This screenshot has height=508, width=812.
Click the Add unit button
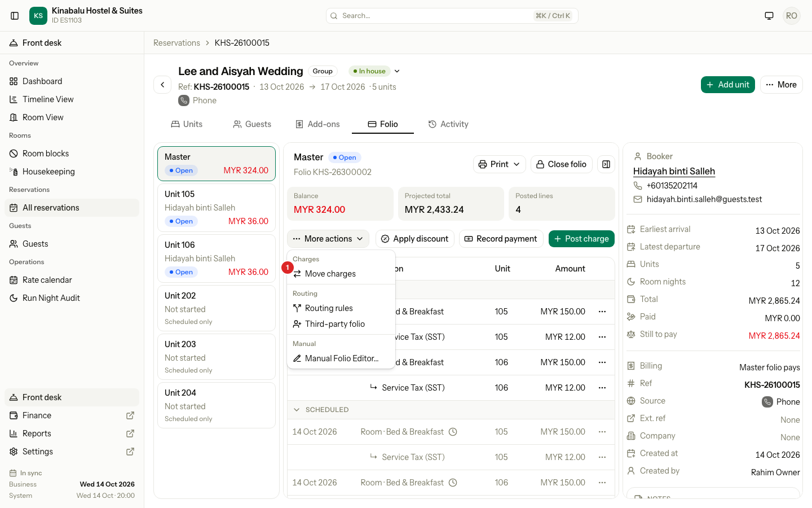(728, 85)
